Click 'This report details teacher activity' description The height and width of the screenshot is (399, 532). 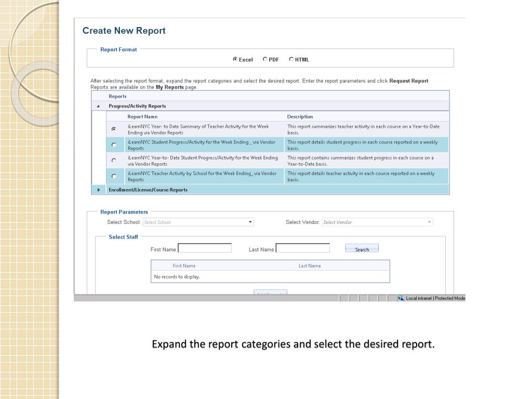tap(361, 177)
